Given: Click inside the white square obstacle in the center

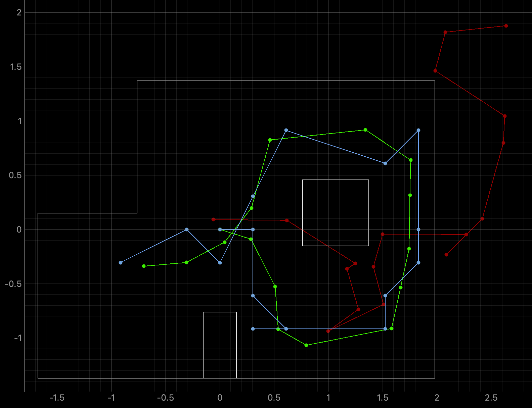Looking at the screenshot, I should click(x=336, y=213).
